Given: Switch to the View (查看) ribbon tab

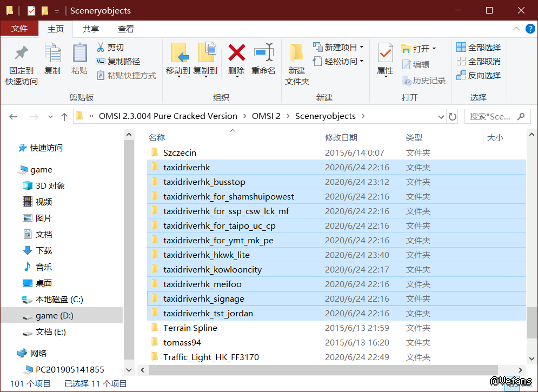Looking at the screenshot, I should (126, 29).
